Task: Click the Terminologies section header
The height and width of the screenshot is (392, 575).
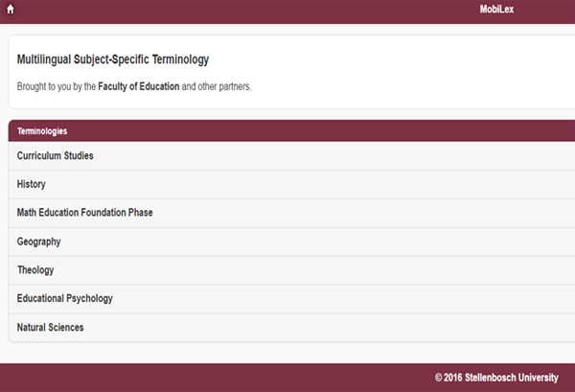Action: (42, 130)
